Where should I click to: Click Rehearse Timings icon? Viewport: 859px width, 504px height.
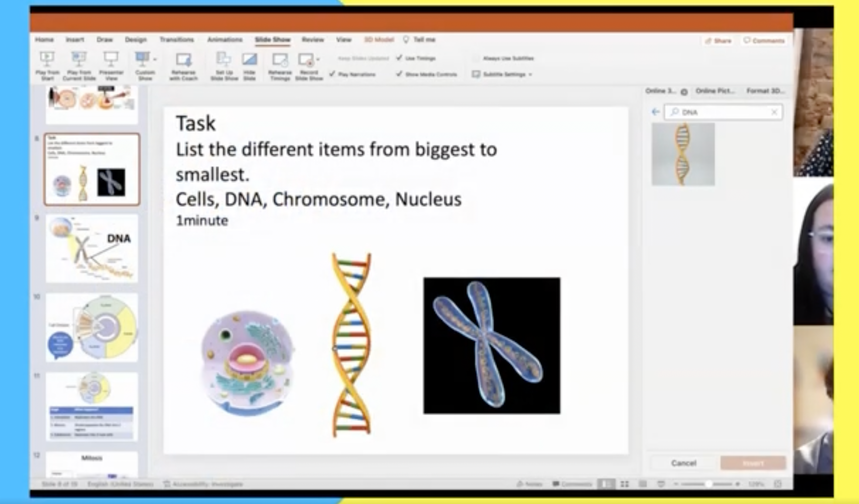pyautogui.click(x=280, y=60)
